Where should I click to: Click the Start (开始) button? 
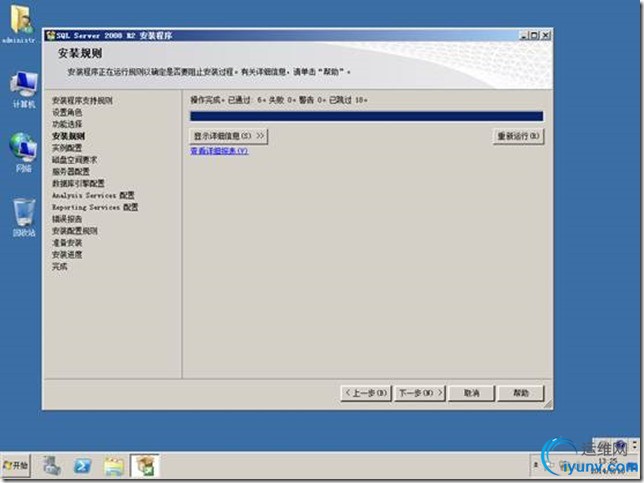pos(16,465)
